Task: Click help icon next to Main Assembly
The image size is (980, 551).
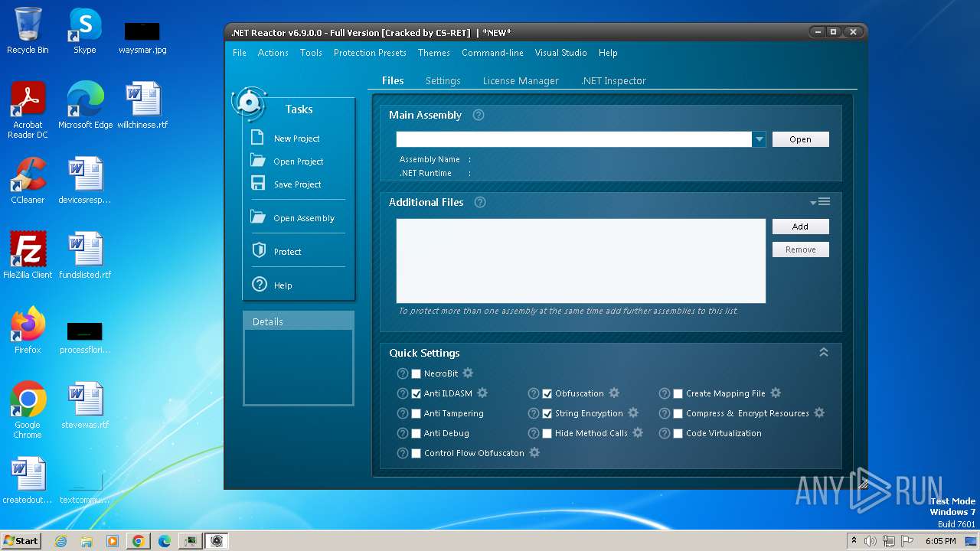Action: tap(479, 115)
